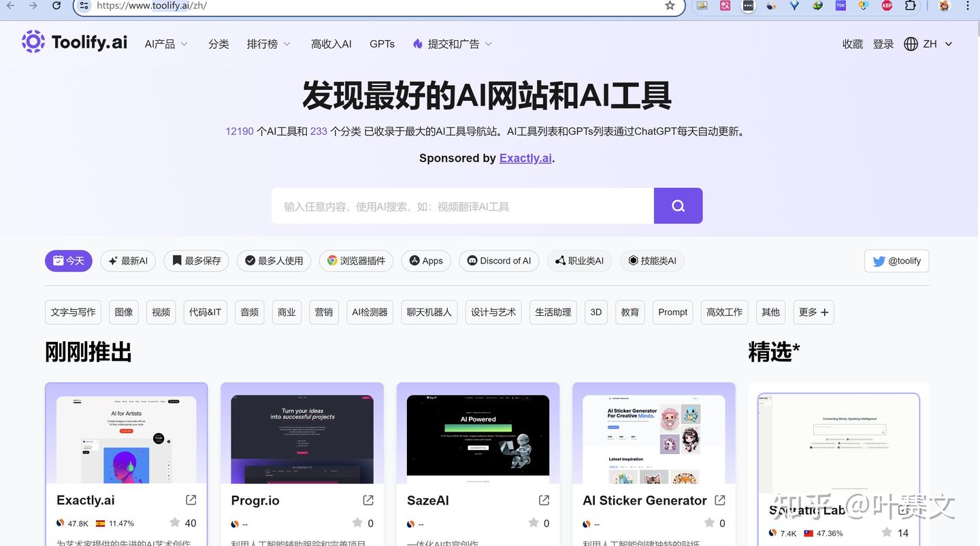Click the browser address bar URL

tap(152, 5)
